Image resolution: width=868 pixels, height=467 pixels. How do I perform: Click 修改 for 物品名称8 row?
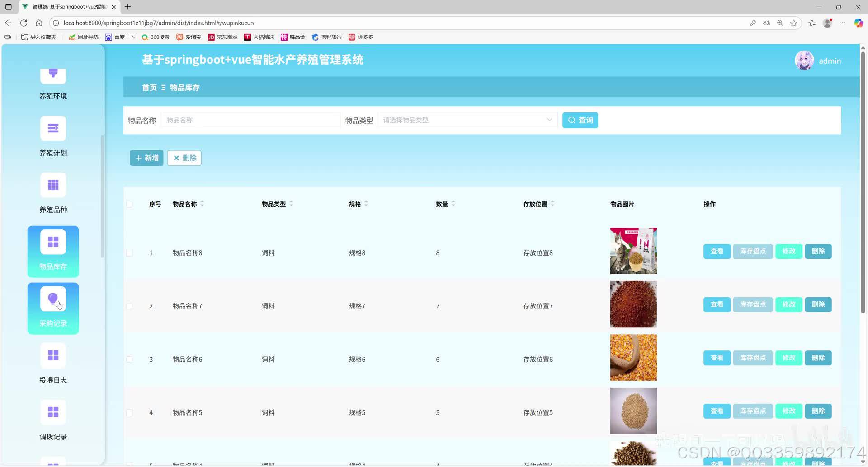(788, 251)
